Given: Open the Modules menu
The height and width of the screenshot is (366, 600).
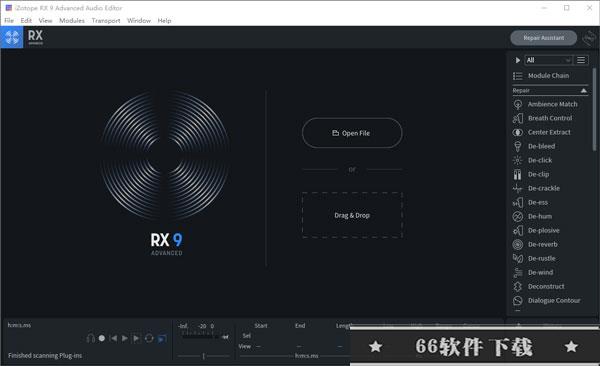Looking at the screenshot, I should 72,20.
